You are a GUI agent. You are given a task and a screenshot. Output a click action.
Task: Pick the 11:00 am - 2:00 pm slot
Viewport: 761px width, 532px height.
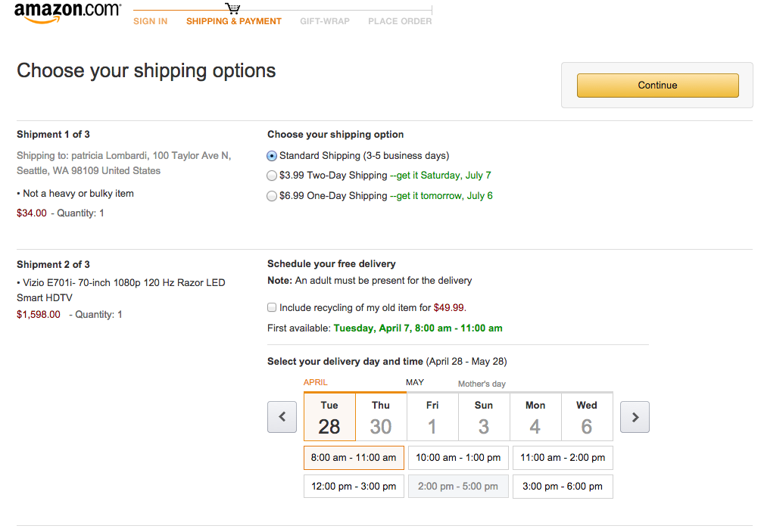point(563,458)
